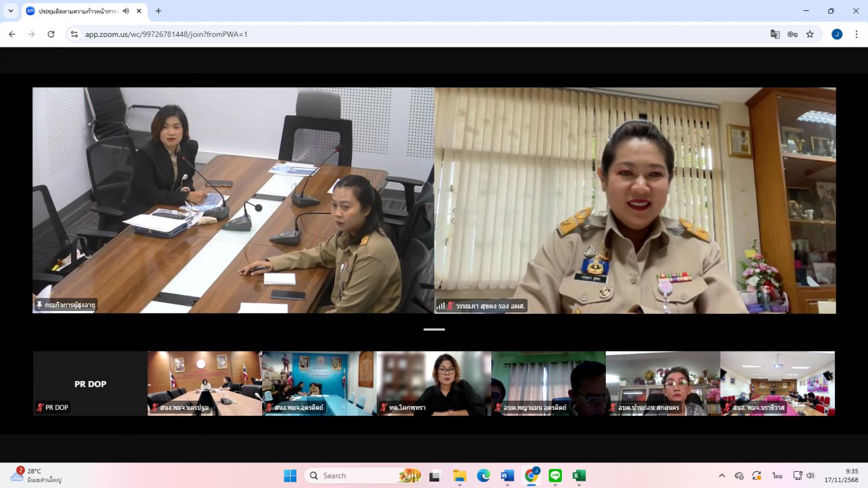Image resolution: width=868 pixels, height=488 pixels.
Task: Mute the tab audio speaker icon
Action: click(126, 11)
